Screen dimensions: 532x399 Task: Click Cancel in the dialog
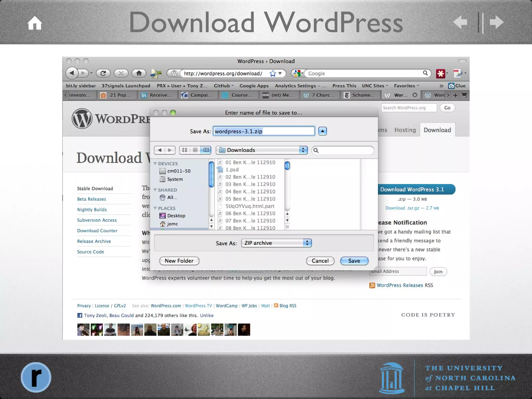click(320, 261)
